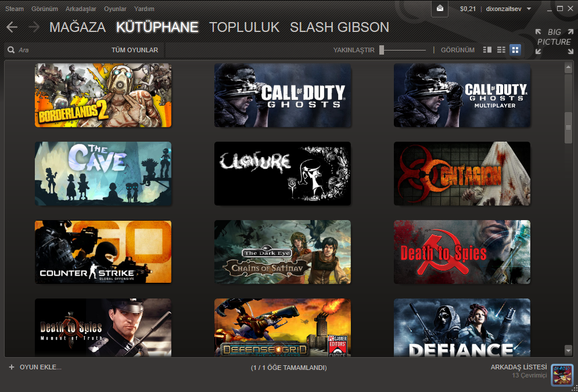Expand the dixonzaitsev account dropdown
The width and height of the screenshot is (578, 392).
tap(529, 9)
